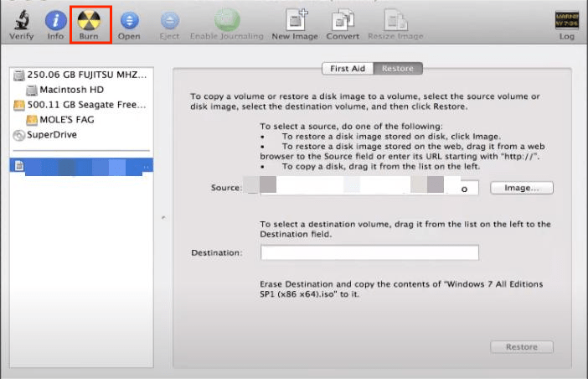588x379 pixels.
Task: Select the Macintosh HD volume
Action: point(71,90)
